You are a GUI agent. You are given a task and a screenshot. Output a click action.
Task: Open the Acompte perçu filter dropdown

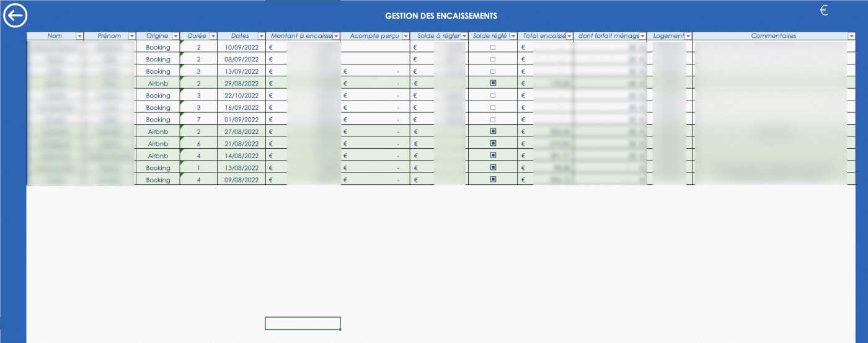(405, 36)
